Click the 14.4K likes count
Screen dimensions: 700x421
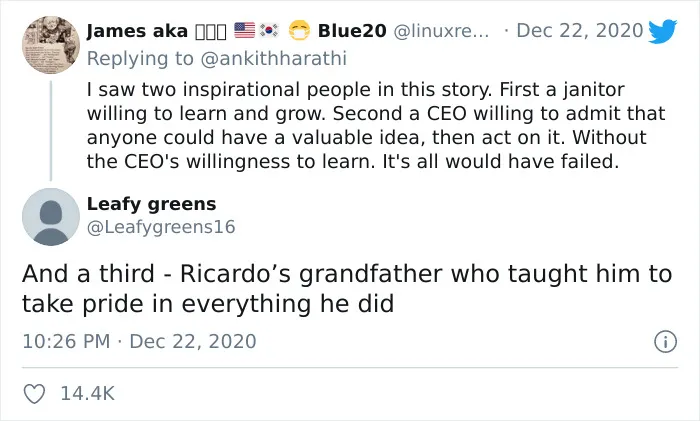(x=88, y=394)
